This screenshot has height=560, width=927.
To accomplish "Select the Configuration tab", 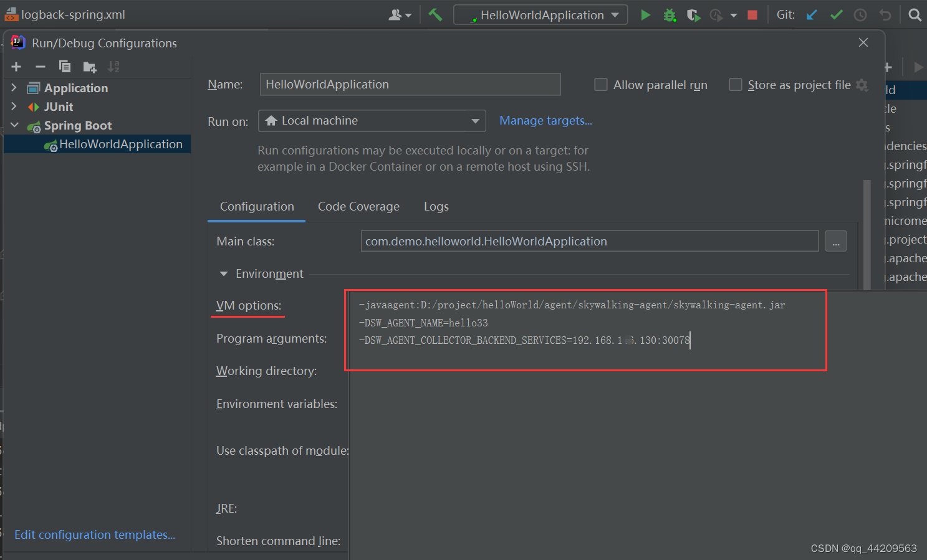I will (x=257, y=206).
